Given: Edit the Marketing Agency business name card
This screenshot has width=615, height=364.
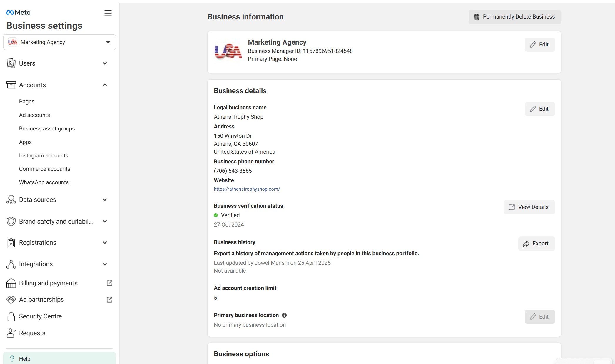Looking at the screenshot, I should click(x=540, y=45).
